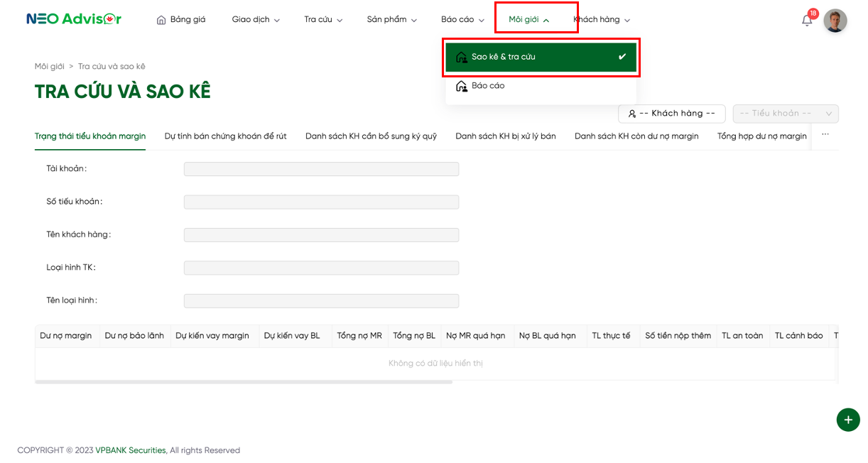Screen dimensions: 868x463
Task: Open the Tiểu khoản dropdown
Action: coord(786,114)
